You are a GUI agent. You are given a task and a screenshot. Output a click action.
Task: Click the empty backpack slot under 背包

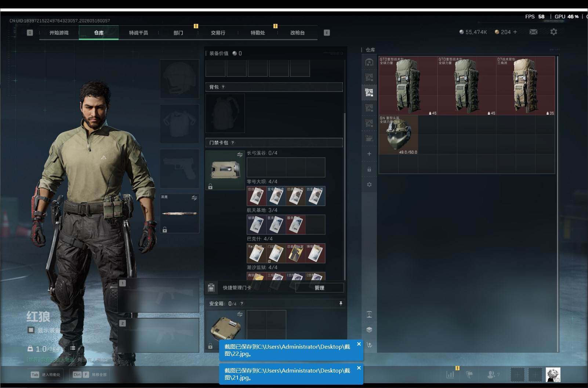(x=225, y=113)
